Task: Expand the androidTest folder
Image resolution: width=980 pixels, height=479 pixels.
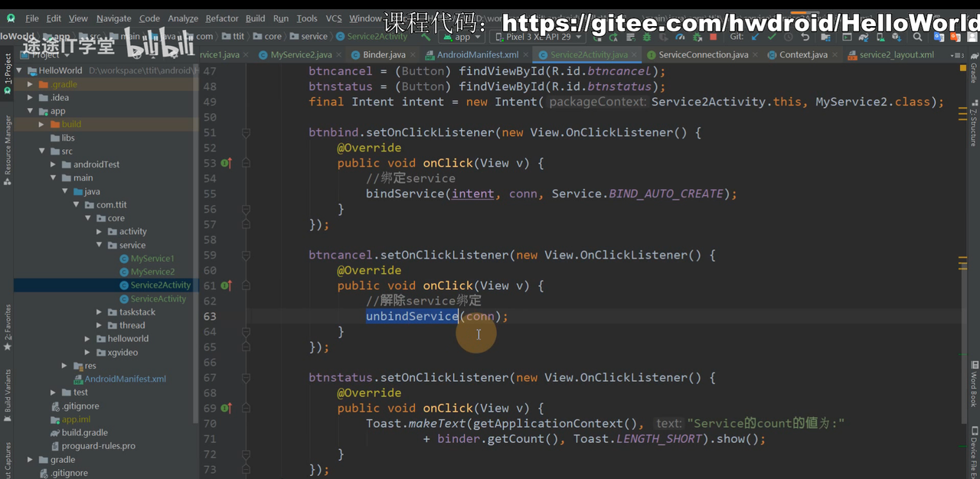Action: pyautogui.click(x=54, y=165)
